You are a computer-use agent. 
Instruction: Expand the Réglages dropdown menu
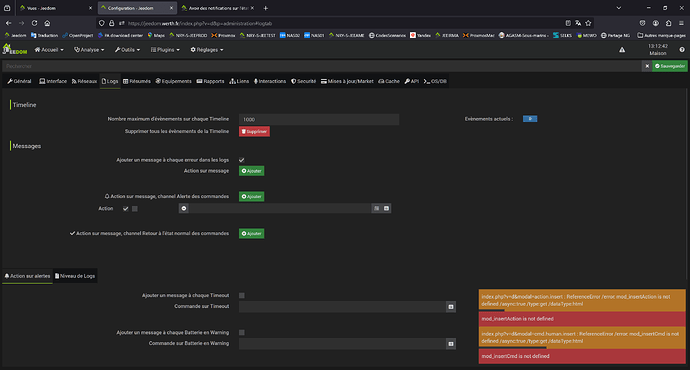(x=207, y=50)
